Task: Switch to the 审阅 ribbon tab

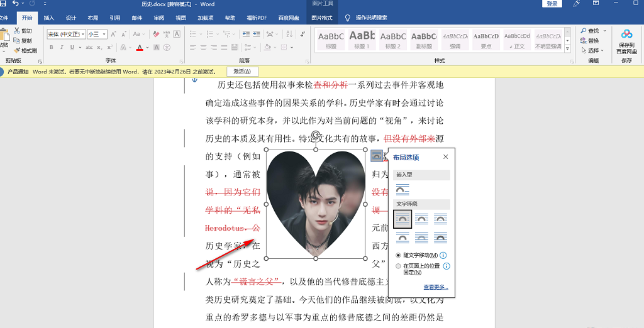Action: pyautogui.click(x=159, y=18)
